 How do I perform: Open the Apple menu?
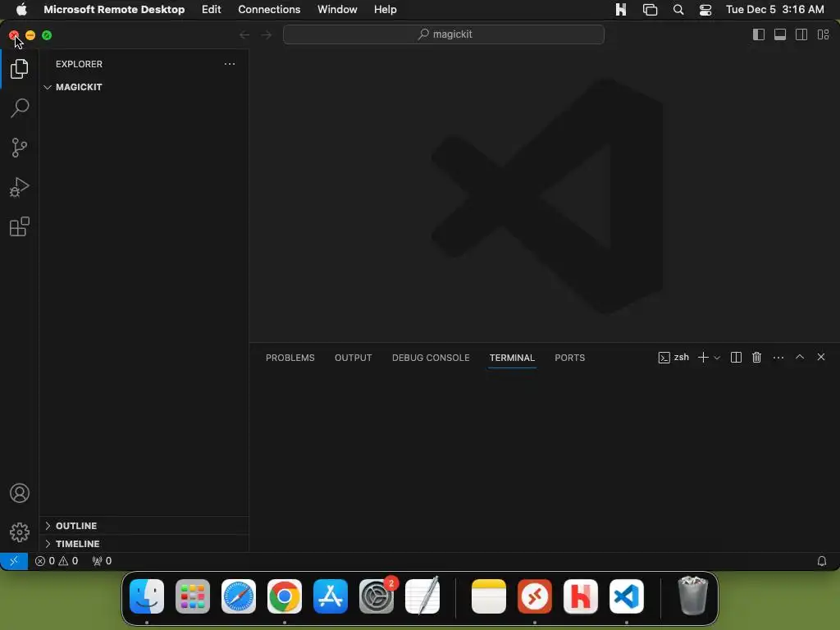point(21,10)
